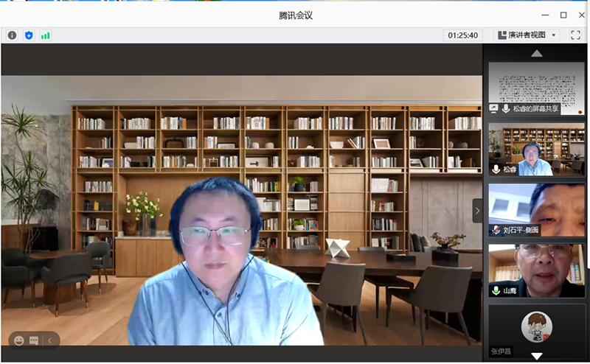Enter full screen mode
Image resolution: width=590 pixels, height=364 pixels.
[576, 35]
